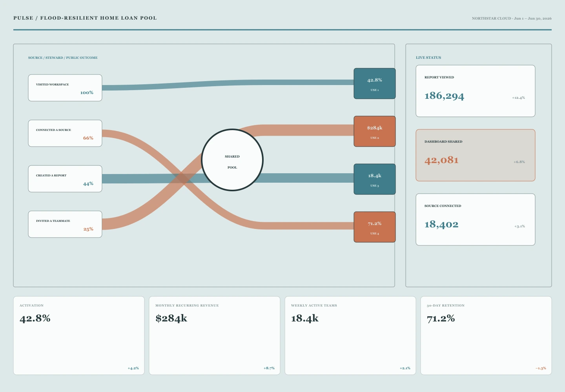
Task: Open the Invited a Teammate node
Action: click(65, 224)
